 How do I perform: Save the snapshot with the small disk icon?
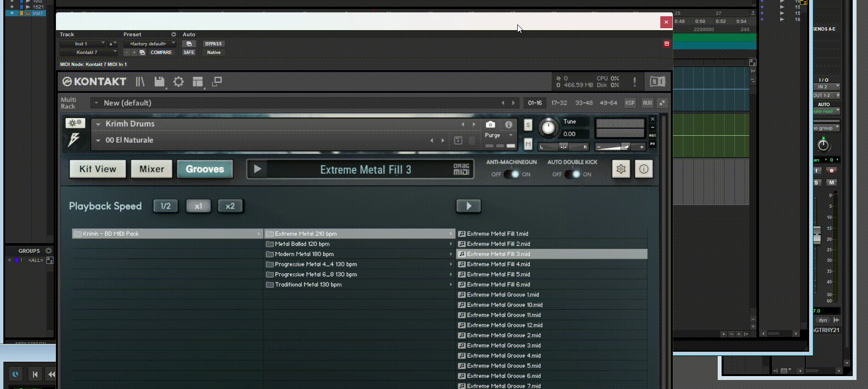tap(458, 140)
